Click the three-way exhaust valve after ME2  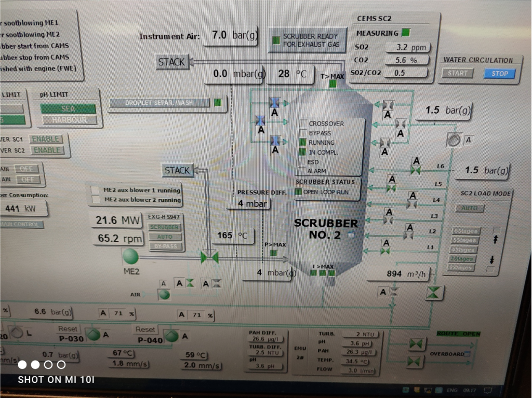click(x=209, y=257)
